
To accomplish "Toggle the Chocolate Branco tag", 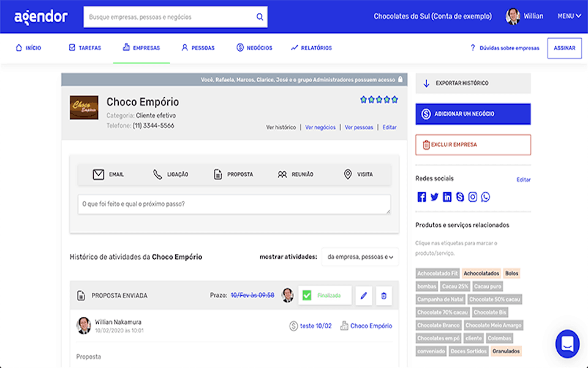I will (438, 325).
